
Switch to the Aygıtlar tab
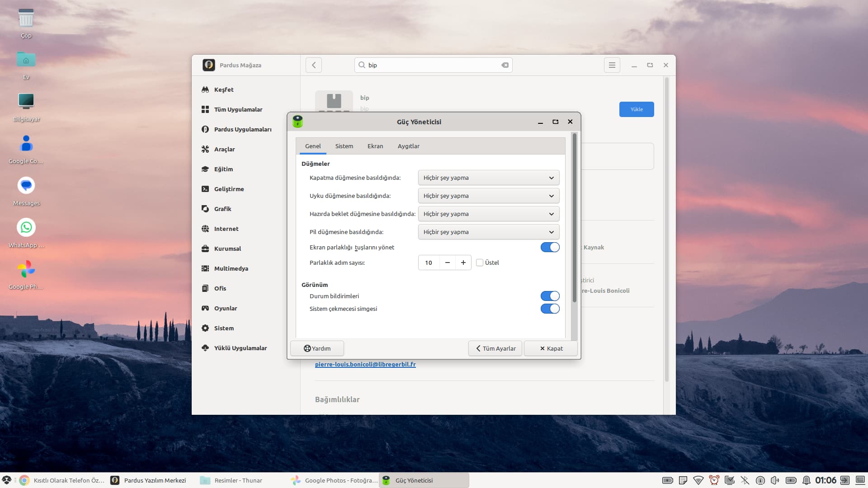(x=408, y=146)
